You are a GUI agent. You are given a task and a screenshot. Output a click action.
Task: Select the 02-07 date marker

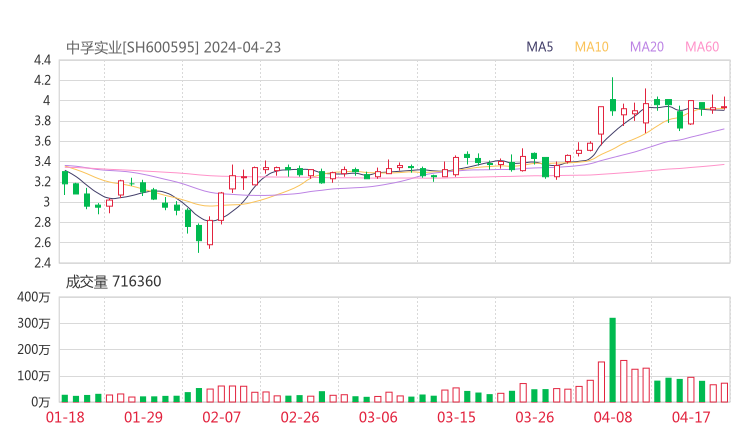[221, 417]
